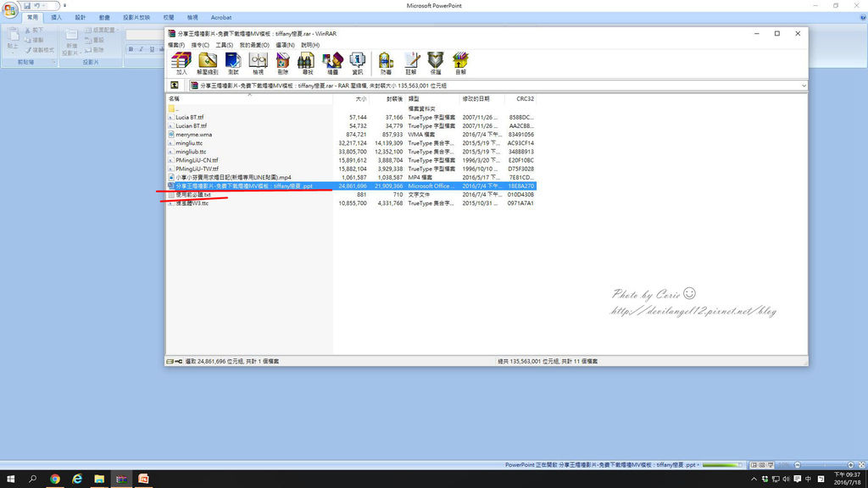Click the volume icon in the system tray
This screenshot has width=868, height=488.
786,480
